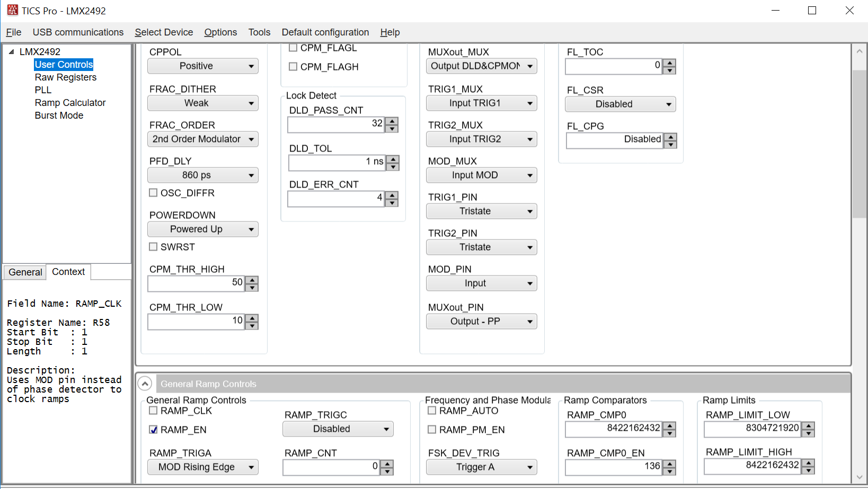Open the RAMP_TRIGA dropdown
This screenshot has width=868, height=489.
coord(203,467)
